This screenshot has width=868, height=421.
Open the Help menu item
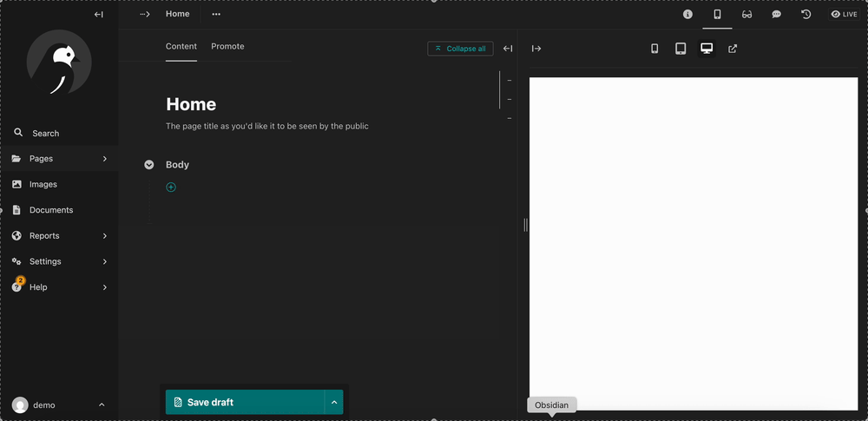pyautogui.click(x=59, y=287)
